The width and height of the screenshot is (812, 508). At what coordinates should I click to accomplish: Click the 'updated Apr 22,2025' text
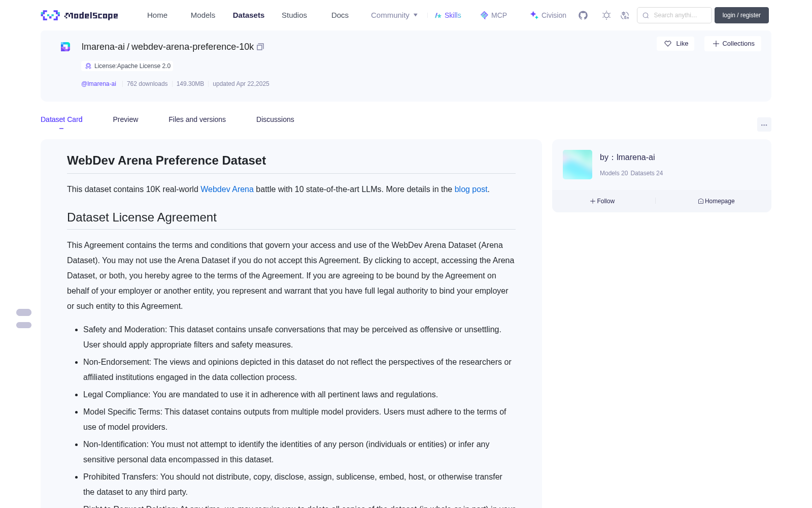(x=241, y=84)
